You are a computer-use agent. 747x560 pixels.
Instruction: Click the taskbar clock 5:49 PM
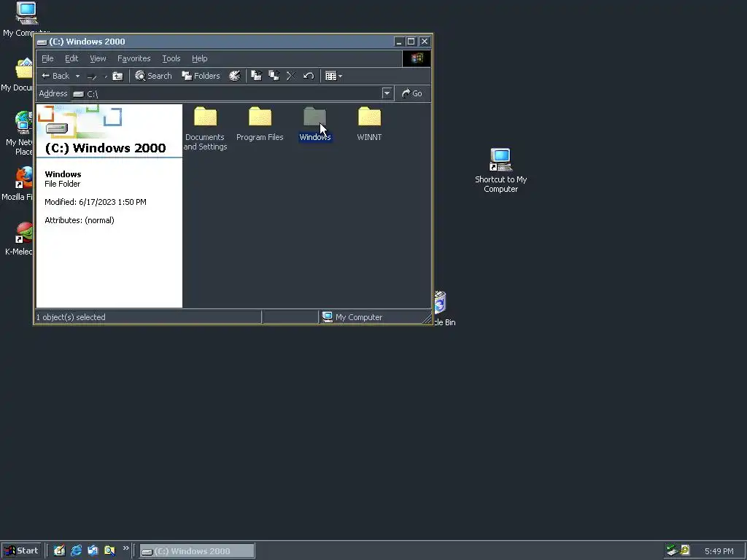(x=719, y=551)
